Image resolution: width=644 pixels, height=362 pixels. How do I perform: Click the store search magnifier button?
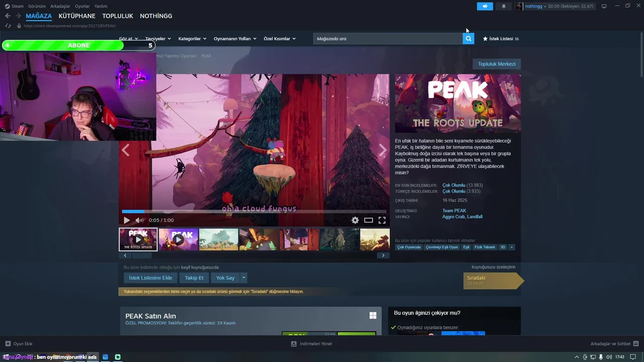(468, 39)
